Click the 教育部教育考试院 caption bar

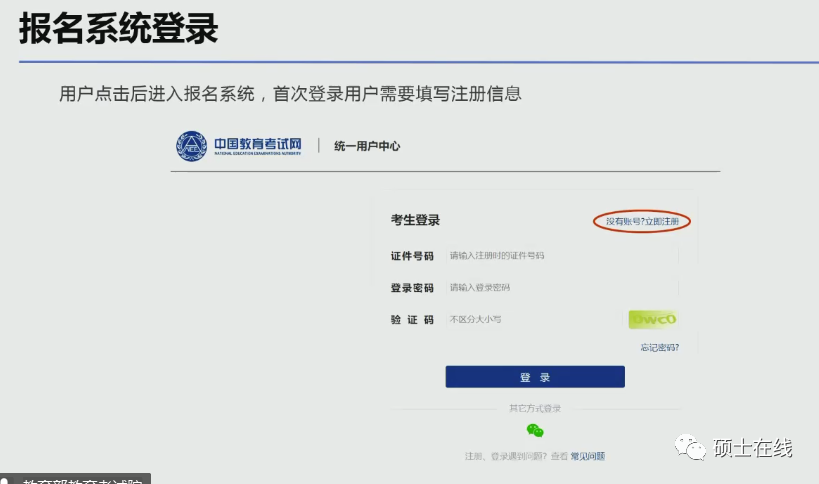[x=80, y=479]
